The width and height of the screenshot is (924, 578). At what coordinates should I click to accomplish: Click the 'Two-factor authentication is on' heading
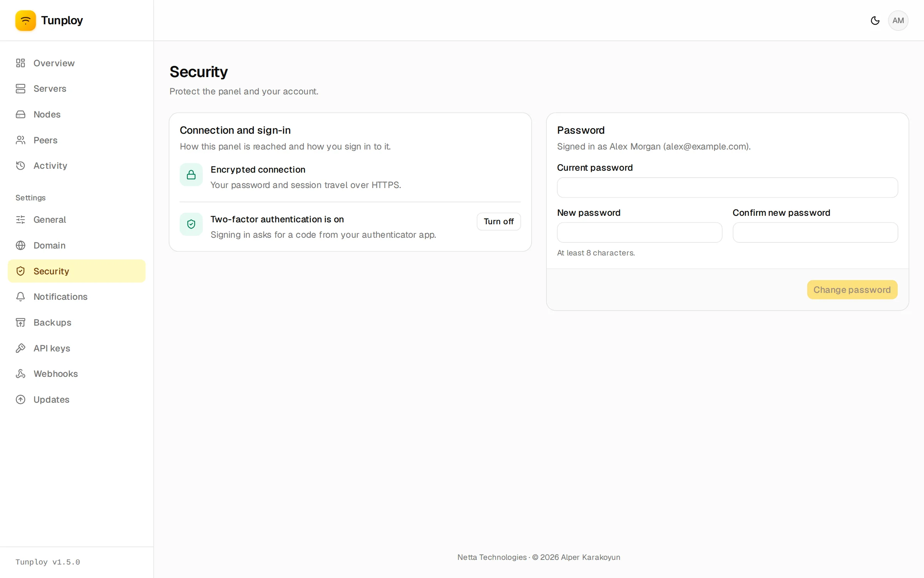(277, 219)
